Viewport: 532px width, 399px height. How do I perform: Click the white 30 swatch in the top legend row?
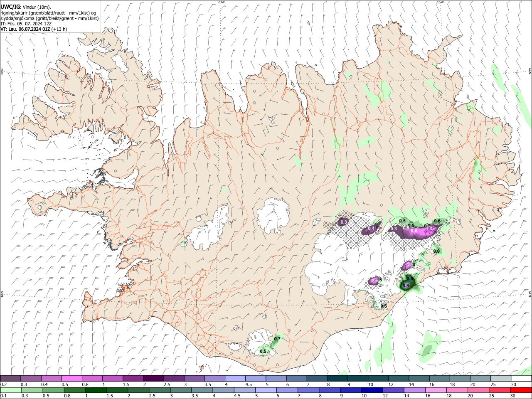[x=522, y=378]
